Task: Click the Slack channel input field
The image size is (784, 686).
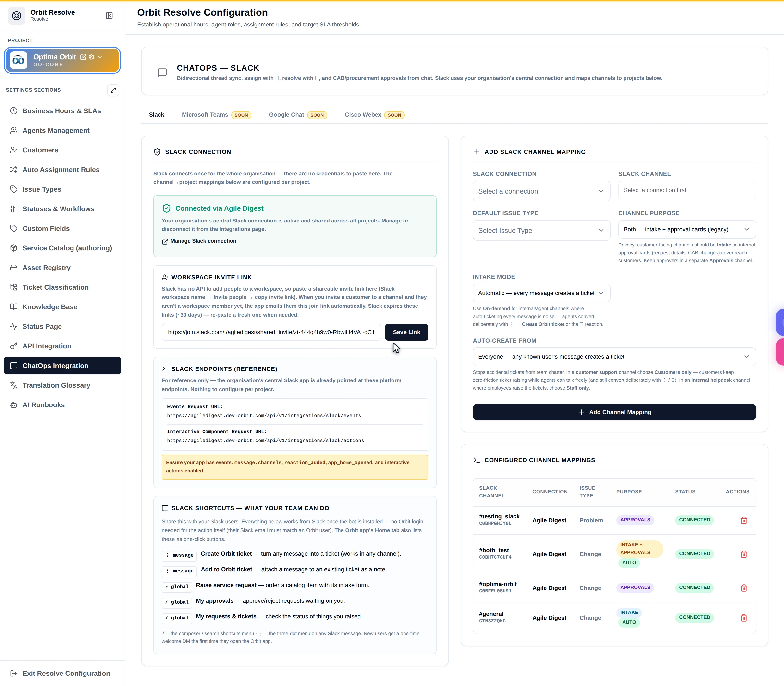Action: point(687,190)
